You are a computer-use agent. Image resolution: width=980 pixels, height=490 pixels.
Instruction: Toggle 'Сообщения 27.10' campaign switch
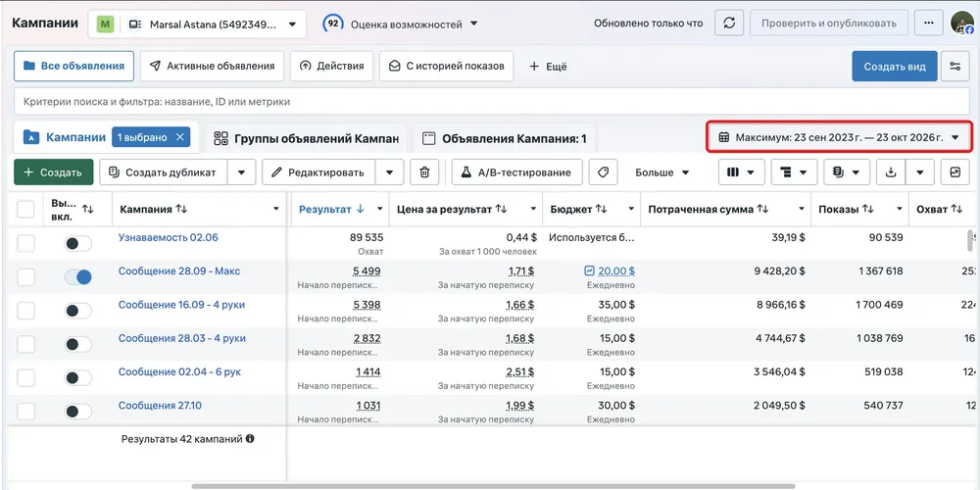[78, 412]
